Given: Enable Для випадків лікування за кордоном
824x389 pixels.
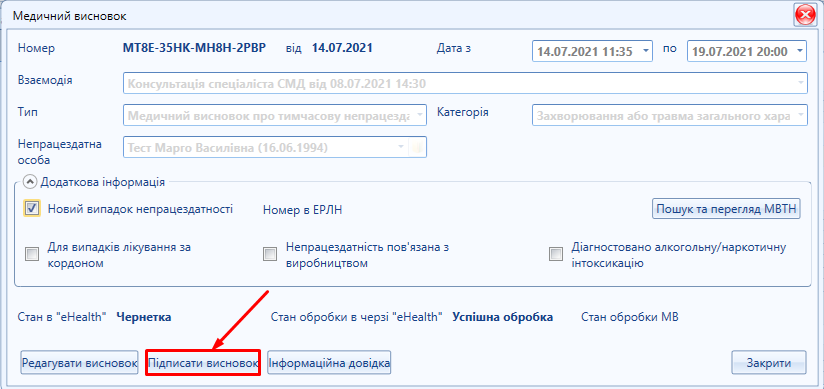Looking at the screenshot, I should [x=32, y=254].
